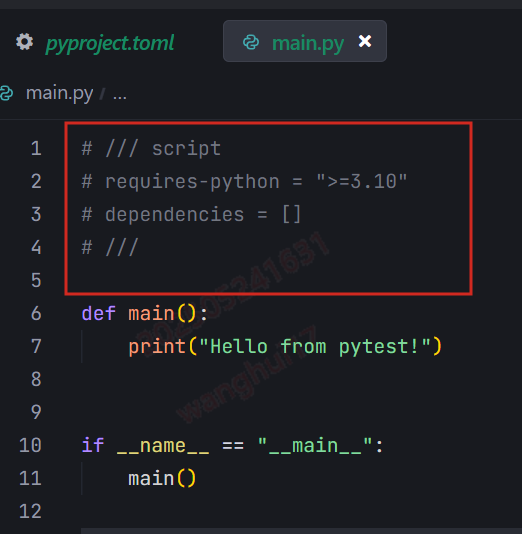Place cursor in requires-python comment line
Viewport: 522px width, 534px height.
(244, 182)
